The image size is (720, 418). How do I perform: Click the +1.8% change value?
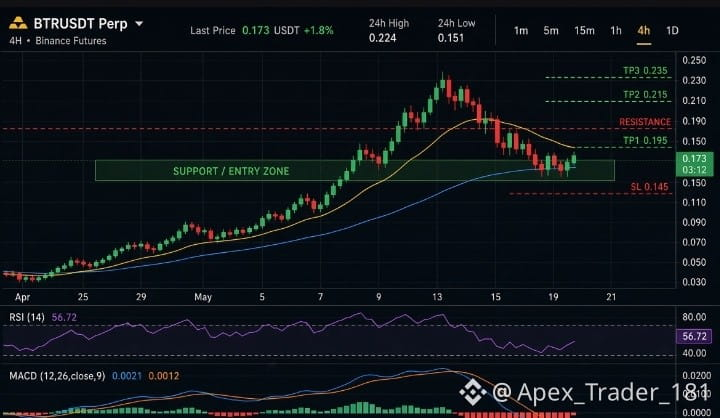coord(319,31)
